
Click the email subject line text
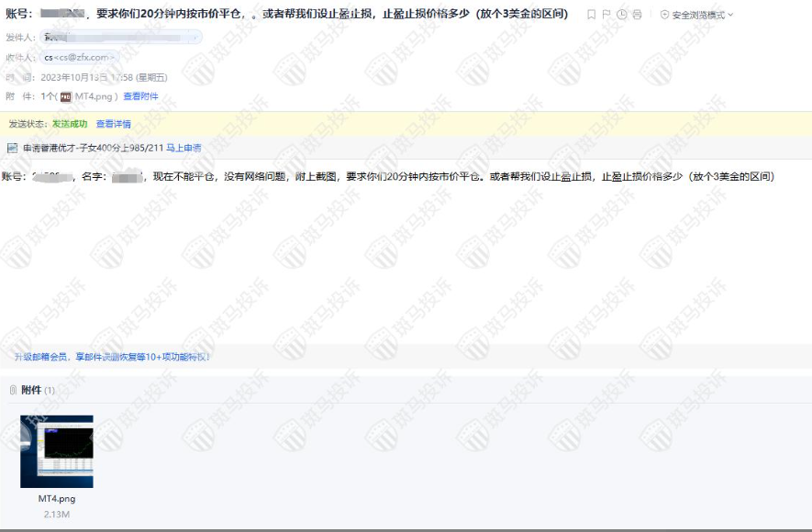coord(275,13)
